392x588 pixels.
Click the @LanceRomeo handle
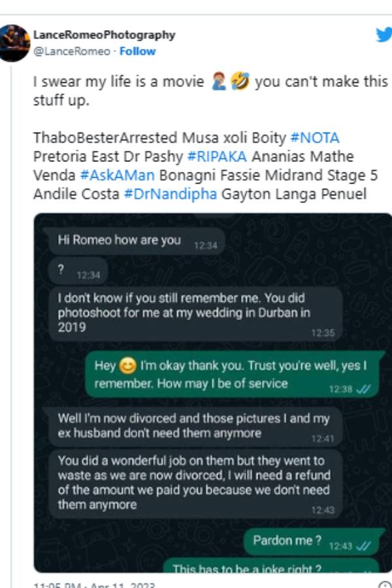72,52
